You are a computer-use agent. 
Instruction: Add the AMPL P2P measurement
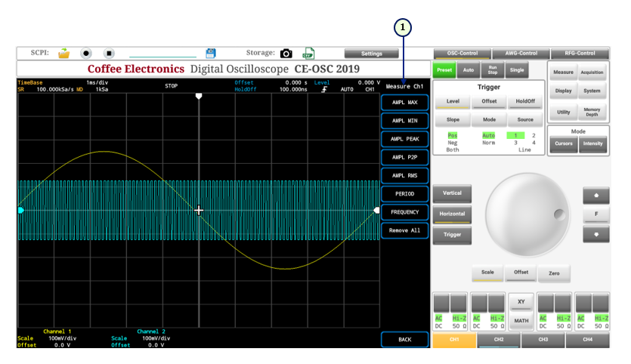pos(404,157)
